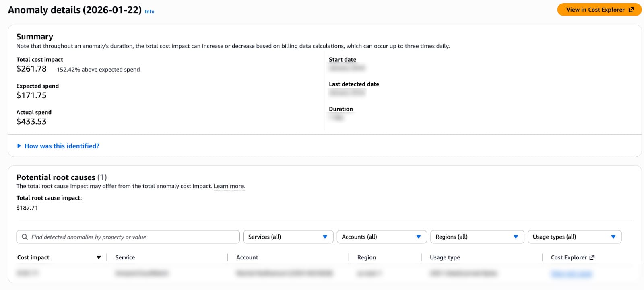The image size is (644, 290).
Task: Click external link icon in Cost Explorer column header
Action: (x=592, y=257)
